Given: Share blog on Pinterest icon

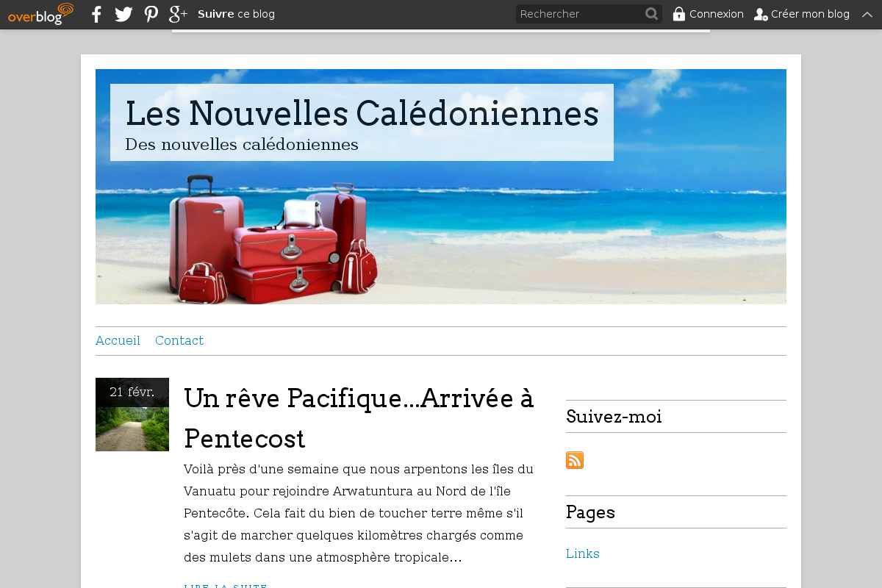Looking at the screenshot, I should 151,14.
